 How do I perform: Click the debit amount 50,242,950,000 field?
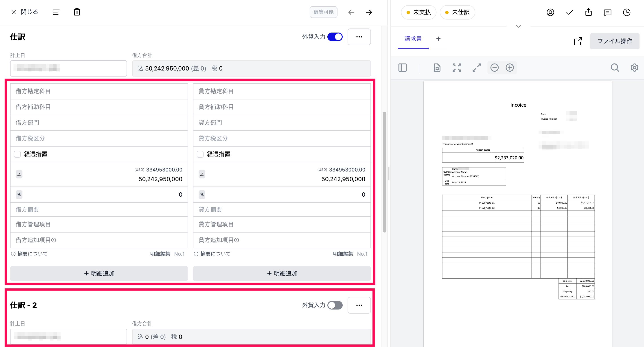160,179
